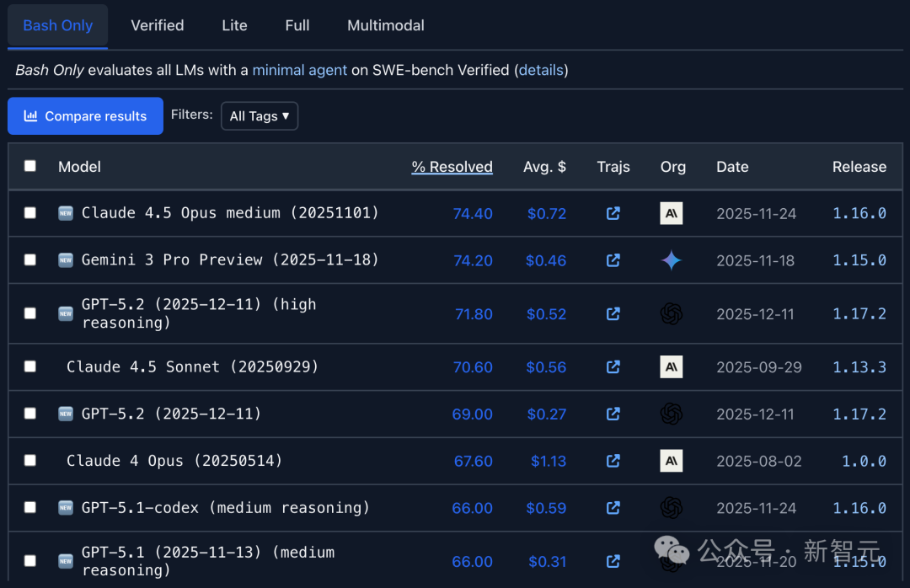
Task: Click the Org column header
Action: click(x=673, y=167)
